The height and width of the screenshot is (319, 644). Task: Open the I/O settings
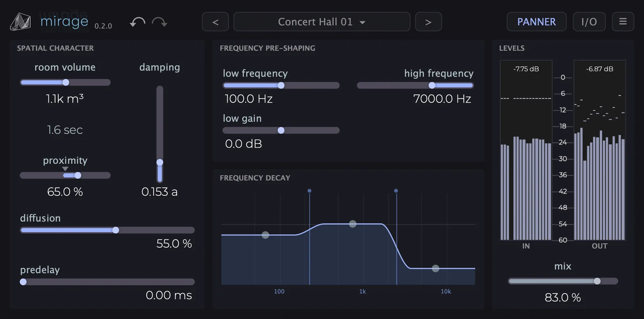click(589, 22)
